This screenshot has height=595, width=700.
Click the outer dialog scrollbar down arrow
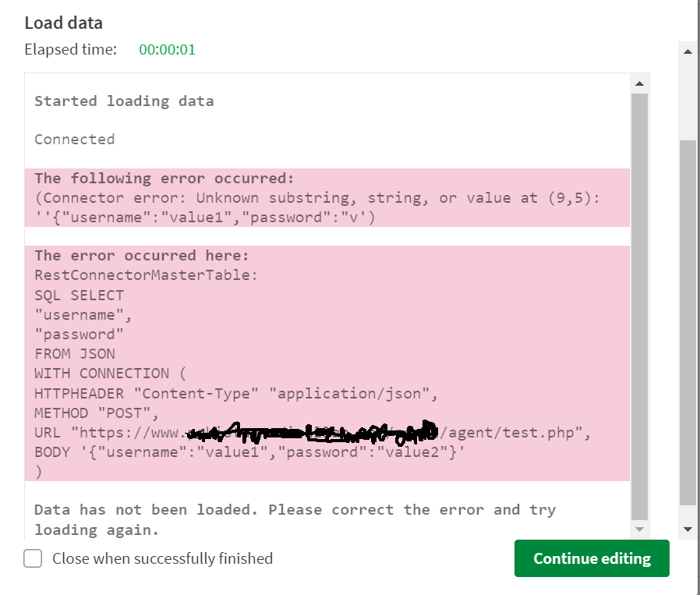(688, 529)
